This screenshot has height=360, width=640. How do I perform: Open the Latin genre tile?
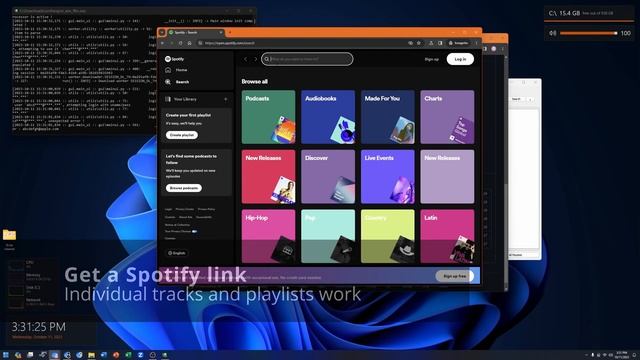click(x=447, y=236)
